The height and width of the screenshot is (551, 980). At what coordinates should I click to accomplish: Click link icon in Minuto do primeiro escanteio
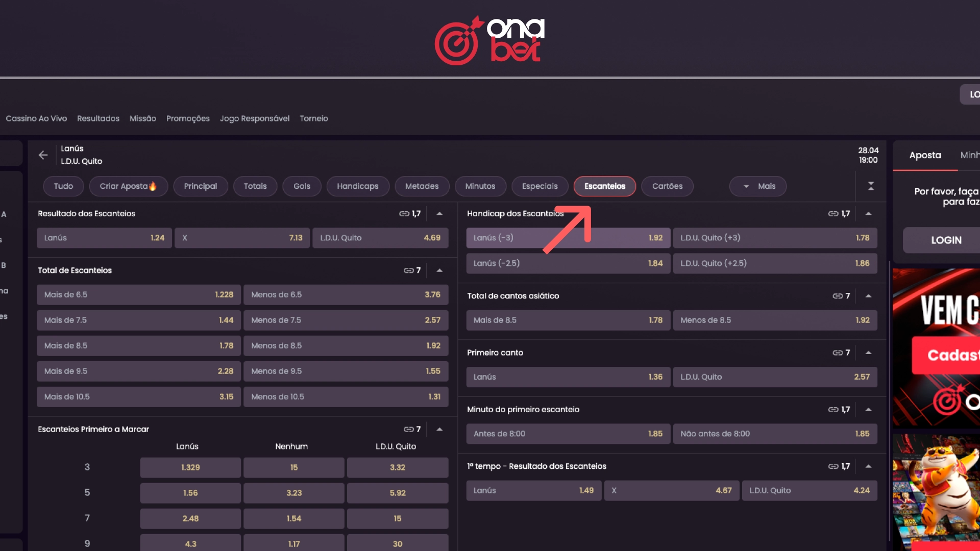[833, 410]
